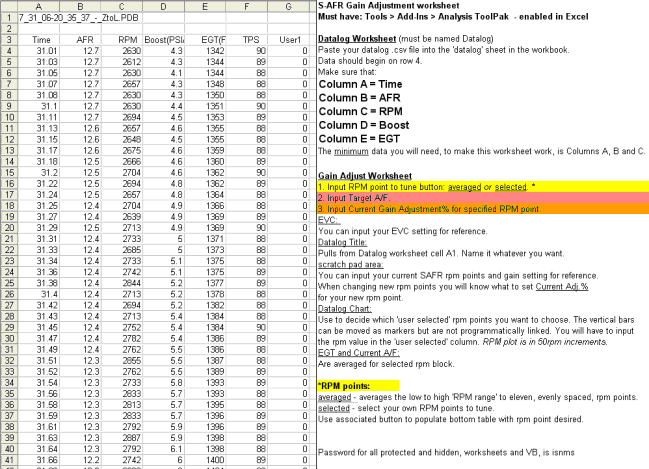Select RPM cell 2844
649x469 pixels.
[x=122, y=283]
